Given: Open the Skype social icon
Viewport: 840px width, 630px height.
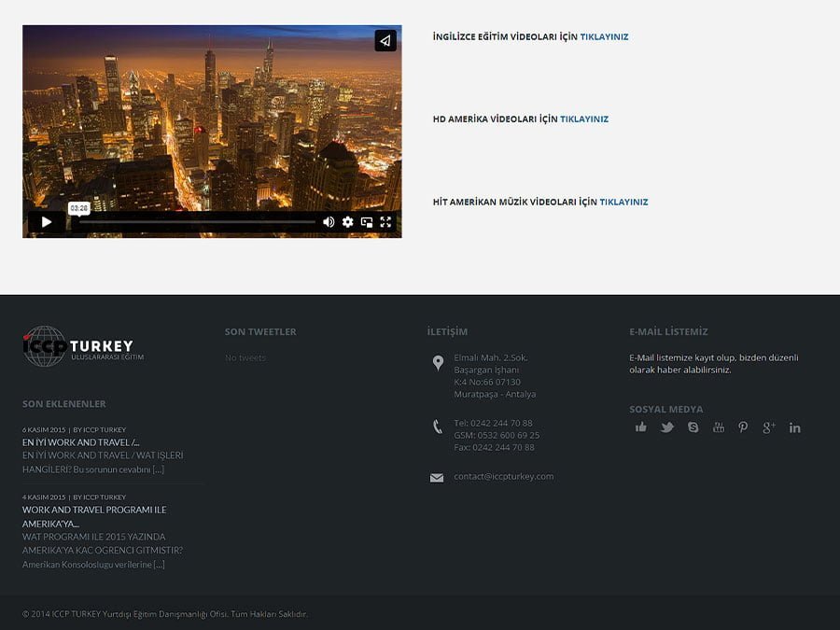Looking at the screenshot, I should pos(693,427).
